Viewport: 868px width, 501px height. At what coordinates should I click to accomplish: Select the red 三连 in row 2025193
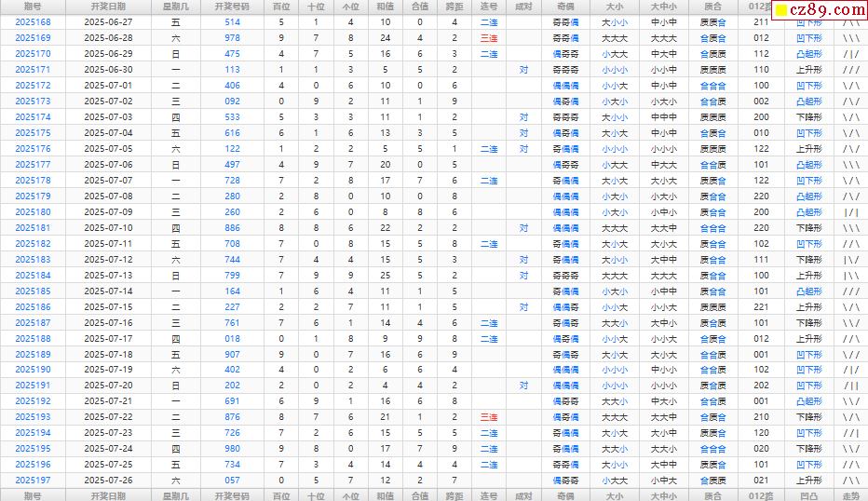pyautogui.click(x=489, y=417)
